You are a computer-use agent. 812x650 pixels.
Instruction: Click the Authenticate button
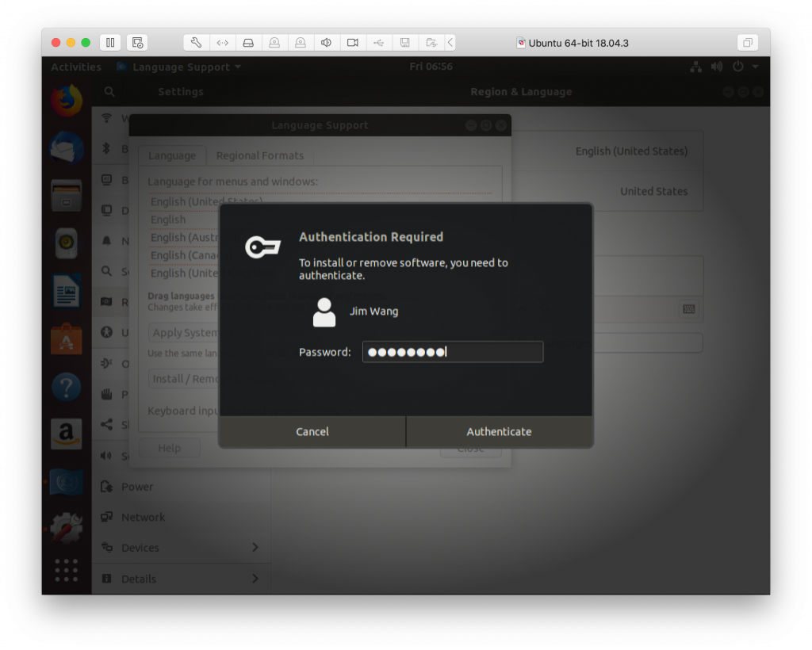500,431
